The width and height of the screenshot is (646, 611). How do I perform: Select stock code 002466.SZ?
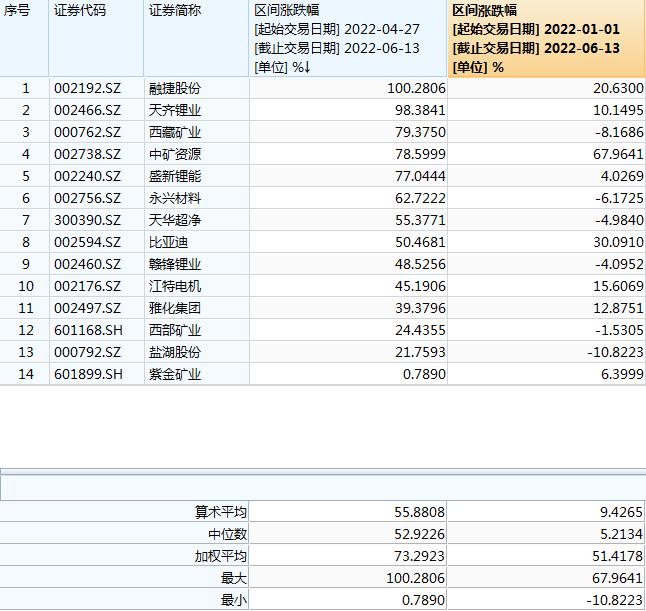pos(87,110)
